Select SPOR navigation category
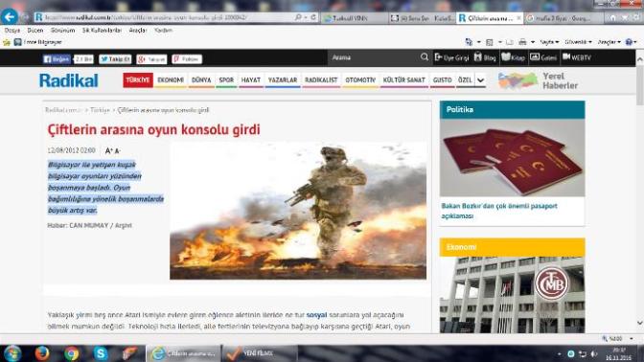 pyautogui.click(x=226, y=80)
